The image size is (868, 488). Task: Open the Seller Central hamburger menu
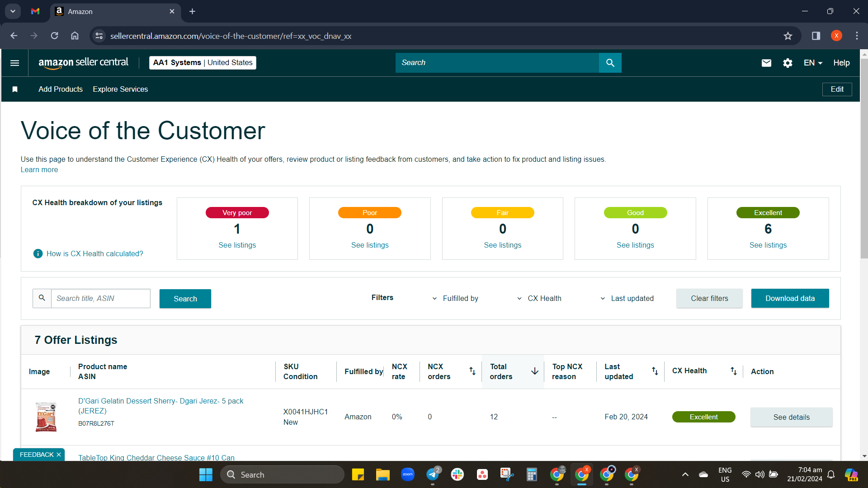[x=14, y=63]
